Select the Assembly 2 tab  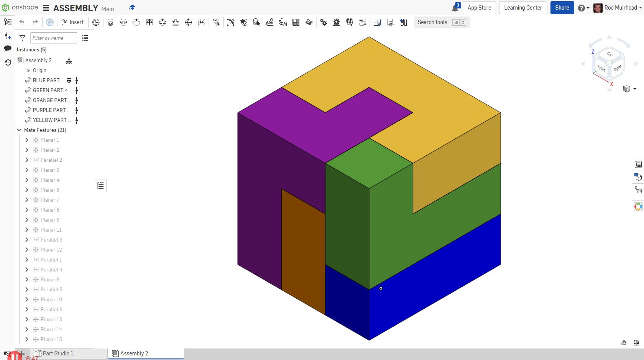coord(146,353)
